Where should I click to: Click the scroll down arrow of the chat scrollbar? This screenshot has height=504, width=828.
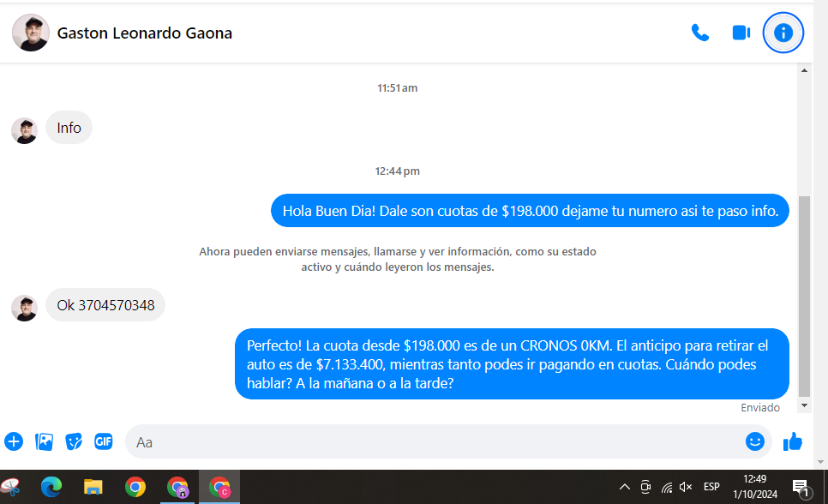coord(804,405)
